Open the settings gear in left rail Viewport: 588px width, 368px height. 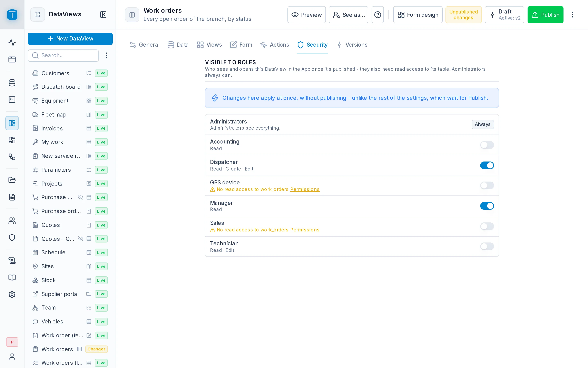(12, 294)
